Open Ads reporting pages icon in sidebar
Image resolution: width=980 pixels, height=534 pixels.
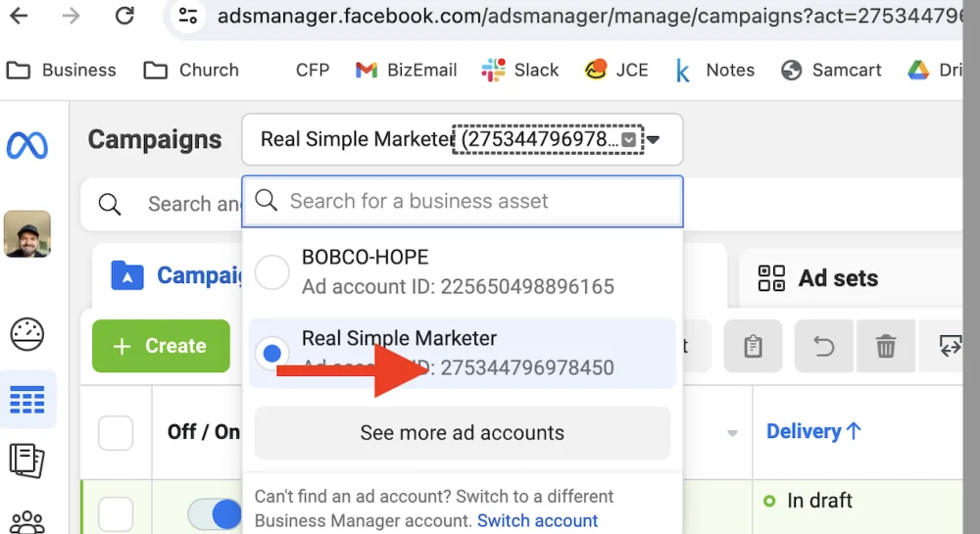26,461
